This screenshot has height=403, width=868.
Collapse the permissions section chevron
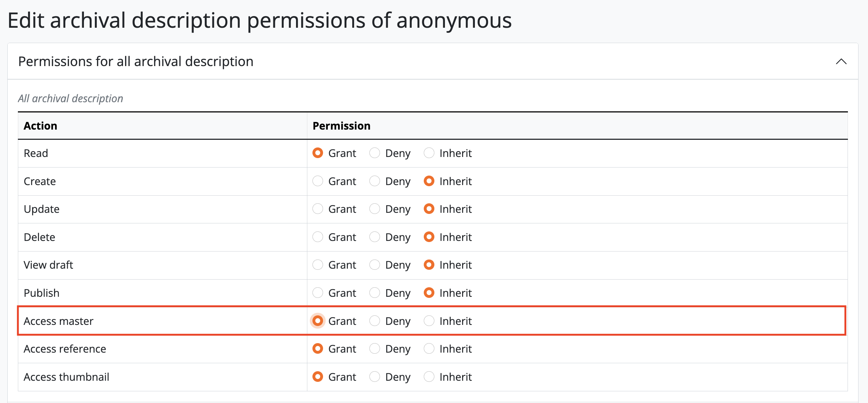tap(841, 61)
